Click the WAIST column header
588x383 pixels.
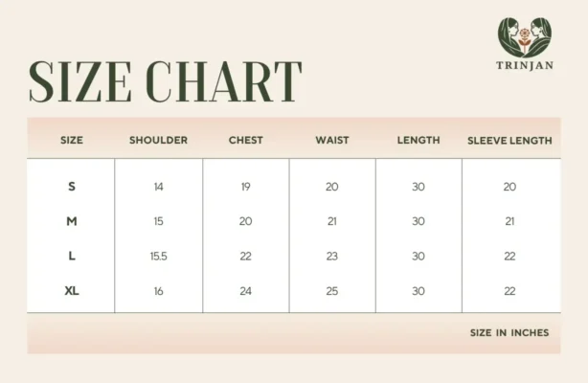point(332,141)
